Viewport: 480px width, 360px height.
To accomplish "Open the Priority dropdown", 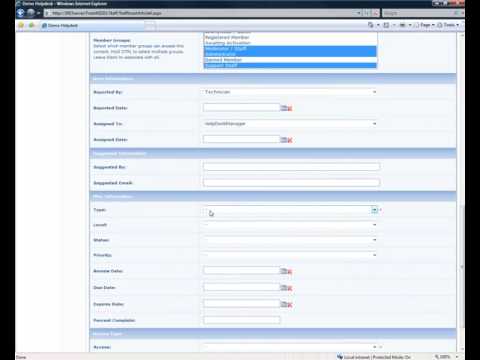I will [x=289, y=255].
